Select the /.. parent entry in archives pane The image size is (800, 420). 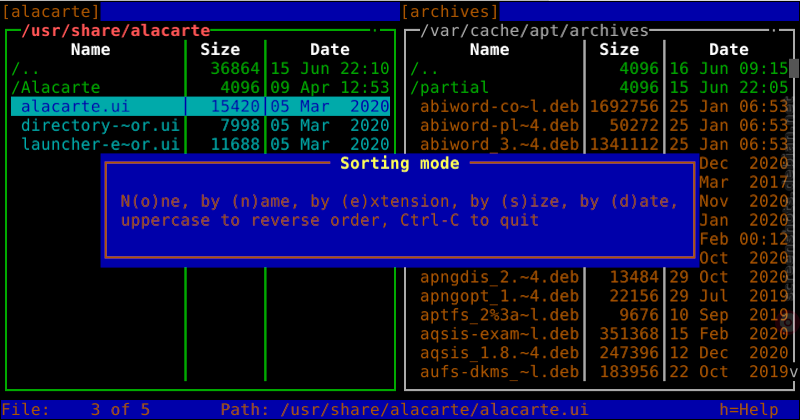tap(424, 68)
